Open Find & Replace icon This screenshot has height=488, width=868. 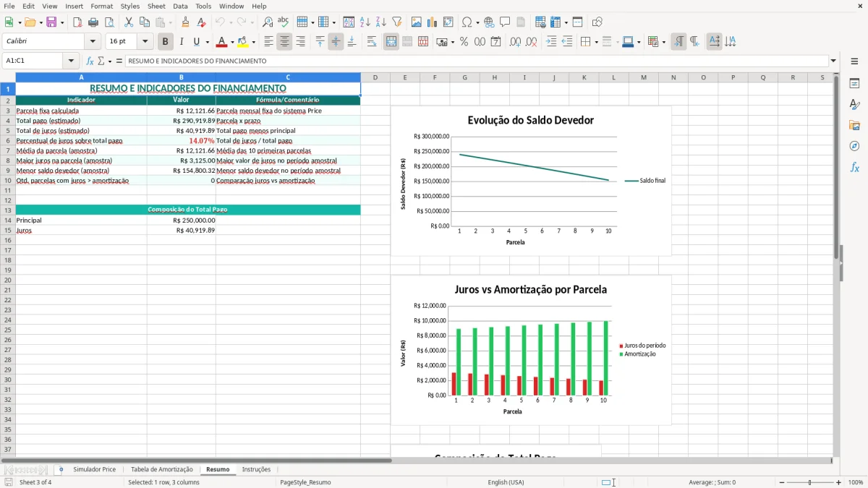[x=268, y=22]
